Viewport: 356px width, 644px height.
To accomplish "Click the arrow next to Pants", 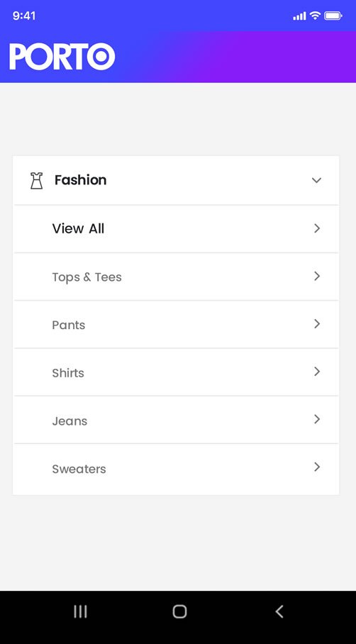I will (317, 324).
